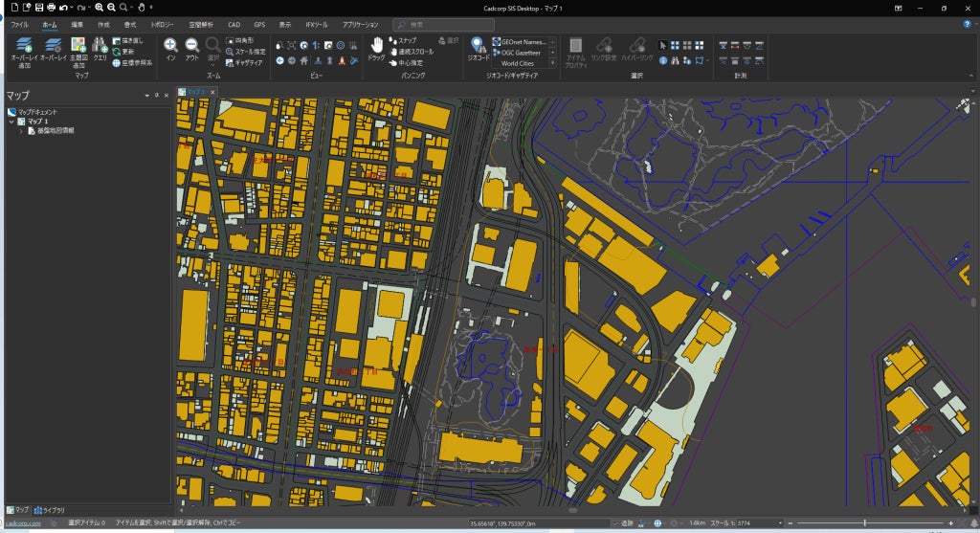Click the Geocode (ジオコード) pin icon
The width and height of the screenshot is (980, 533).
479,45
